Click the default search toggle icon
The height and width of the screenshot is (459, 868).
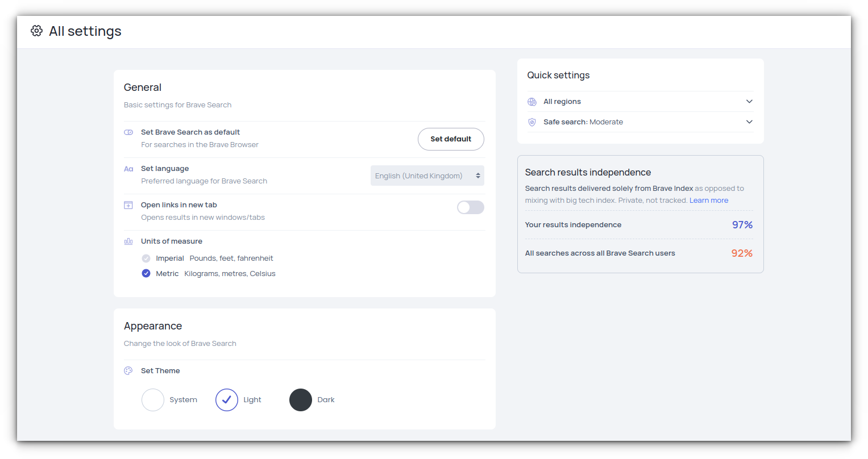[128, 132]
